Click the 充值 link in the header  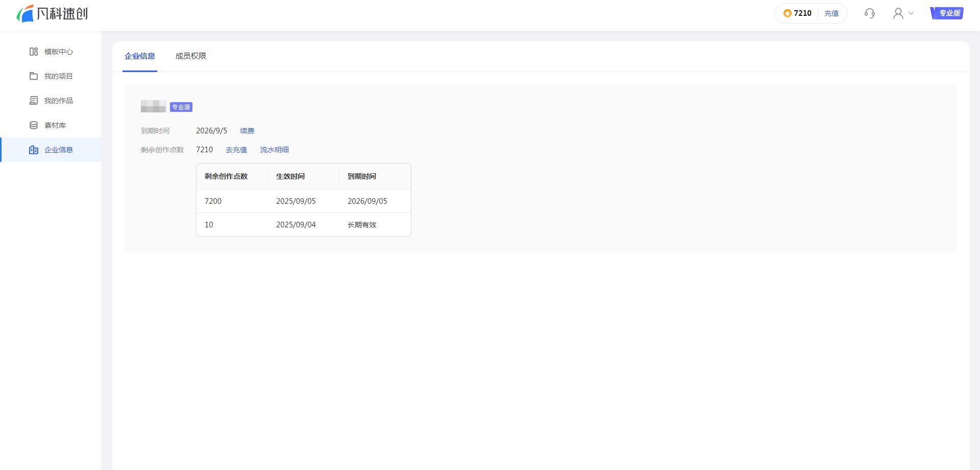click(831, 13)
